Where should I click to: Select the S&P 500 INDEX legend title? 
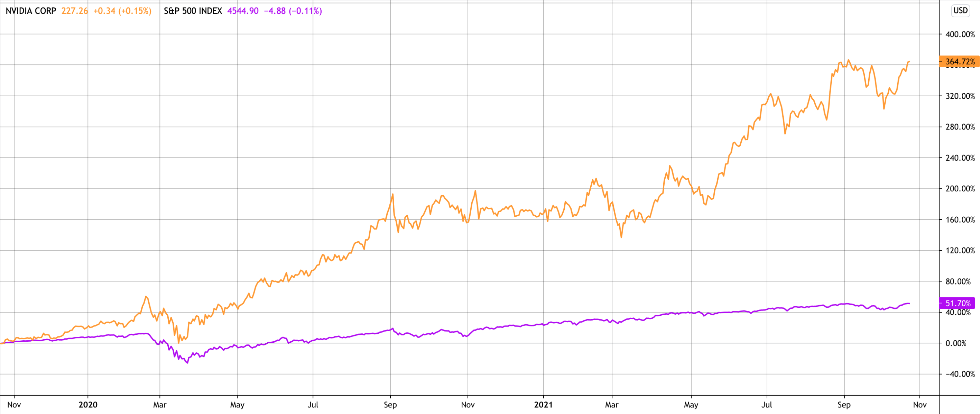tap(193, 11)
